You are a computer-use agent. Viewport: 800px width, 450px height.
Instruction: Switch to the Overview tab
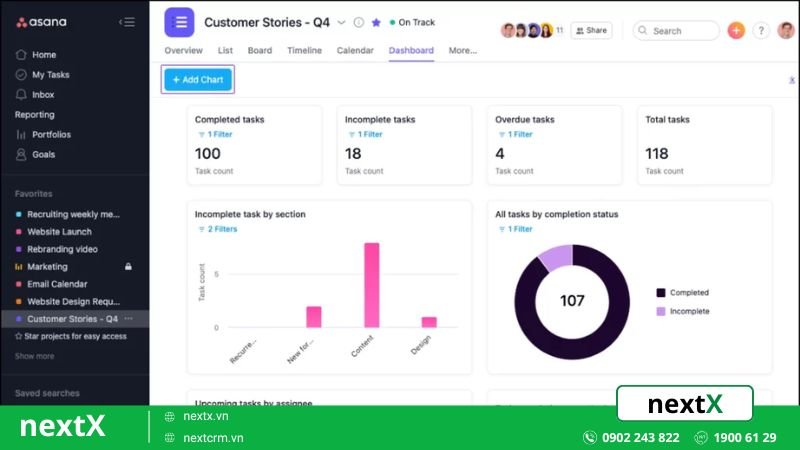183,51
